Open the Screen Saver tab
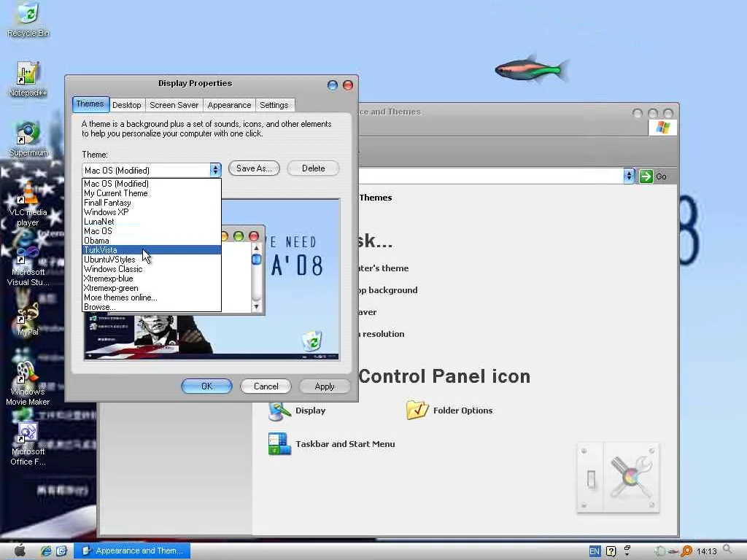 [x=174, y=105]
